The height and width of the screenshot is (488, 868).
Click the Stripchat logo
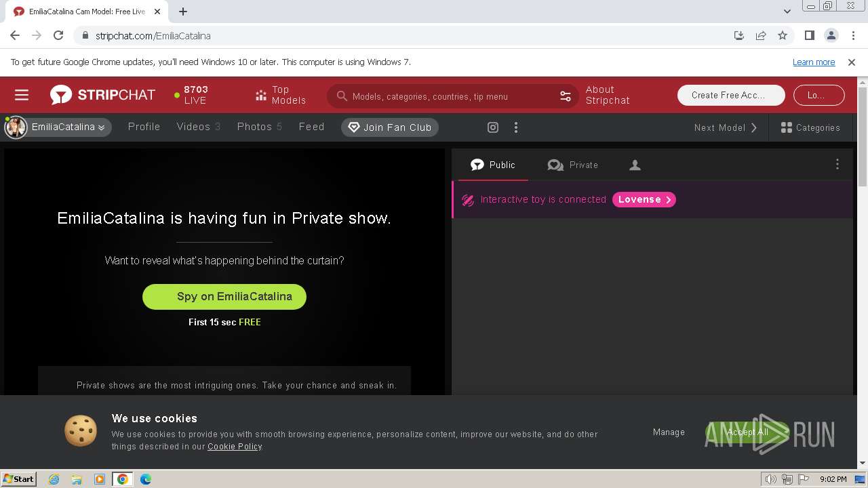pos(102,95)
